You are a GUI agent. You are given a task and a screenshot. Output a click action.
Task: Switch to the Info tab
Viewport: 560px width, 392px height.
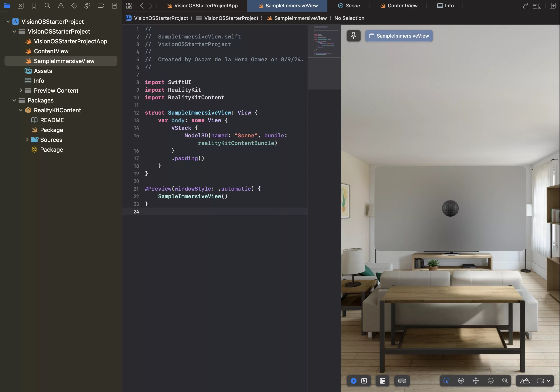pos(445,6)
